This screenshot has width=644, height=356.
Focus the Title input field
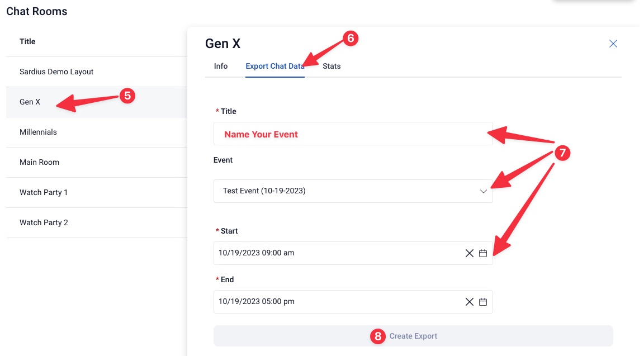click(x=353, y=134)
